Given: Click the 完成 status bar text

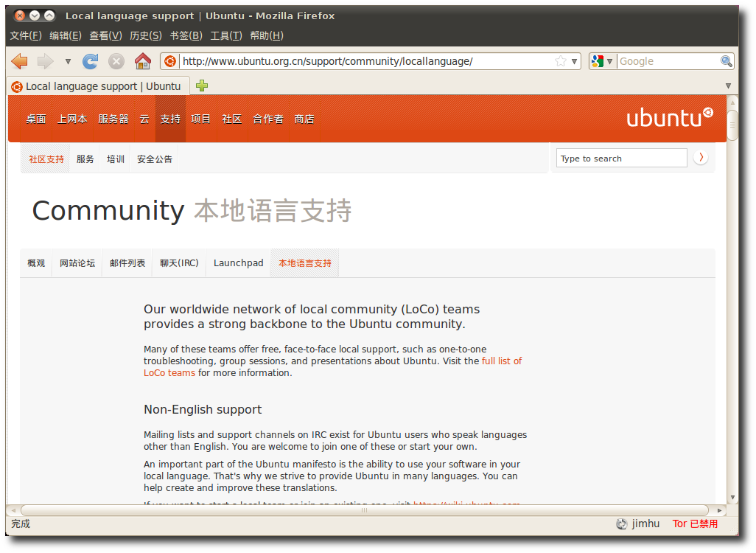Looking at the screenshot, I should [21, 524].
